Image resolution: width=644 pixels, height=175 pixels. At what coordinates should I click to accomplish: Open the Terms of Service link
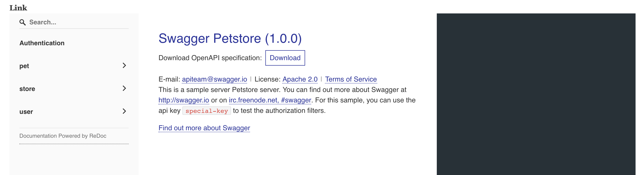tap(351, 79)
